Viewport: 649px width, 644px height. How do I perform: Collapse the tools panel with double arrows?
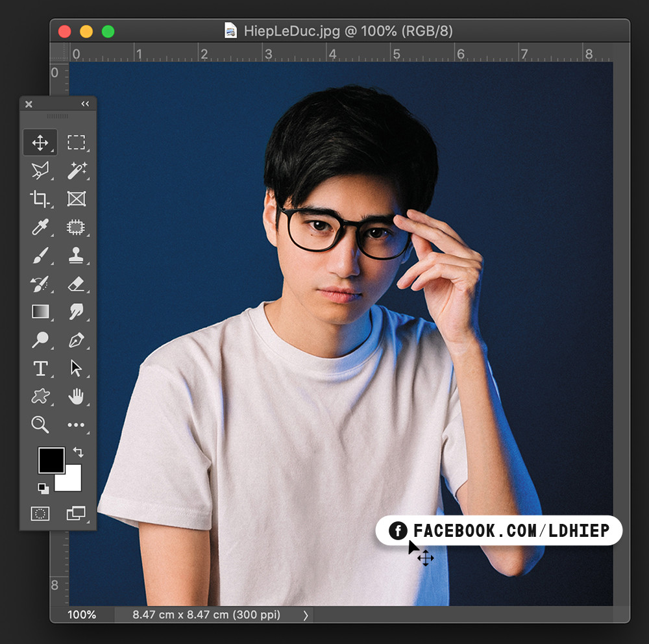pyautogui.click(x=85, y=104)
